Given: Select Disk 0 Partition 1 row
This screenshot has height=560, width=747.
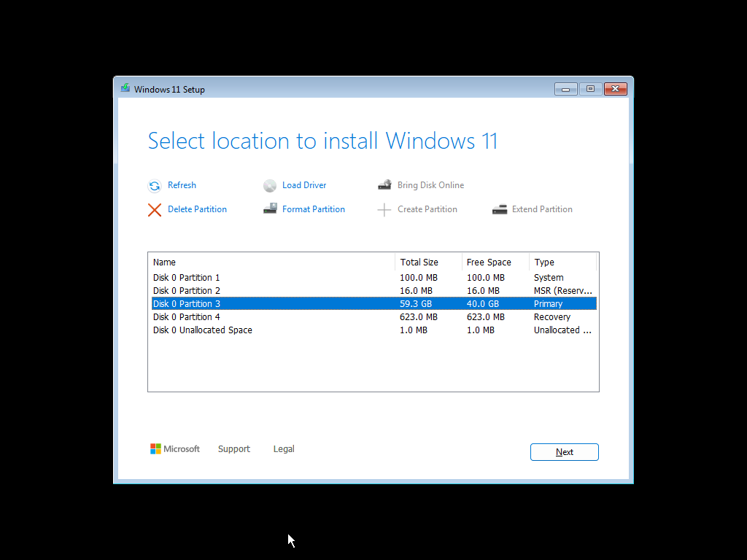Looking at the screenshot, I should point(374,278).
